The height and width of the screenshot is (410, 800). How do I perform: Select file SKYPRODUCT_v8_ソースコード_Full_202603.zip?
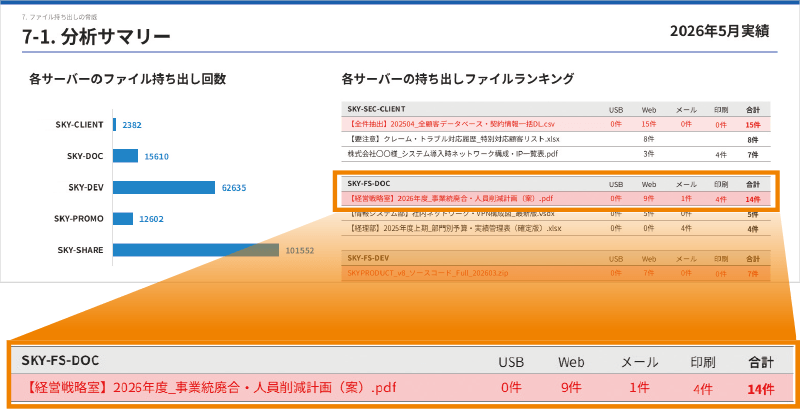tap(428, 273)
